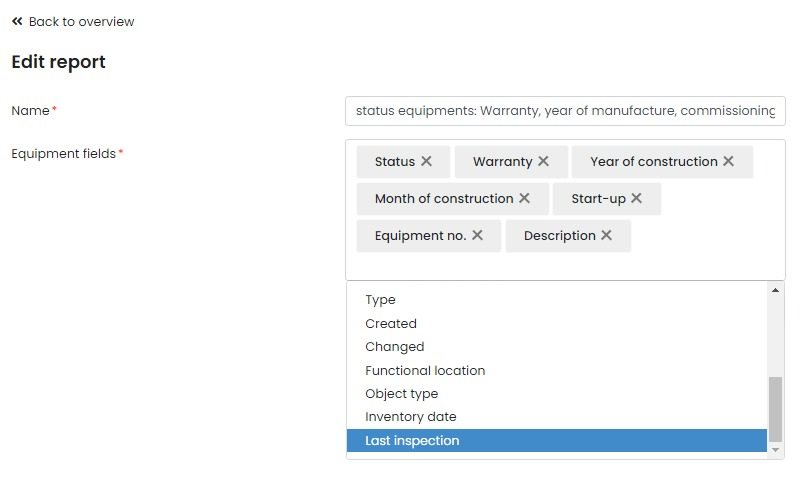Remove the Start-up tag
The height and width of the screenshot is (479, 810).
pos(636,198)
